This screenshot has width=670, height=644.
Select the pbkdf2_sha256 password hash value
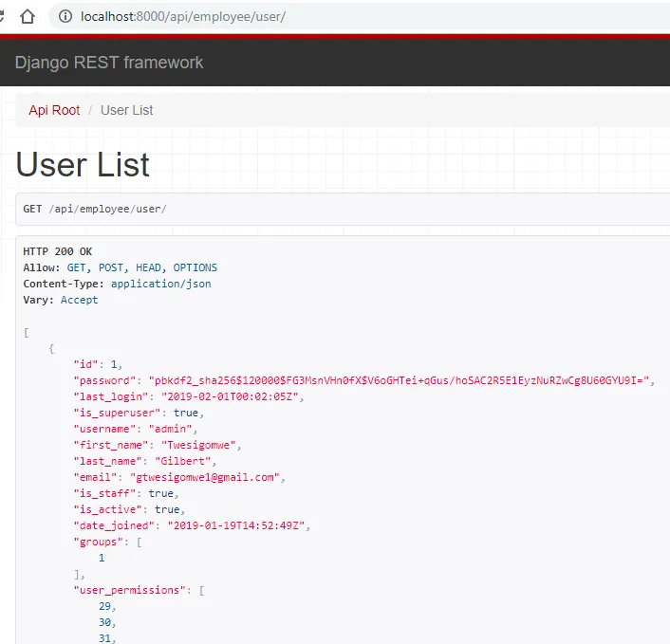(400, 380)
